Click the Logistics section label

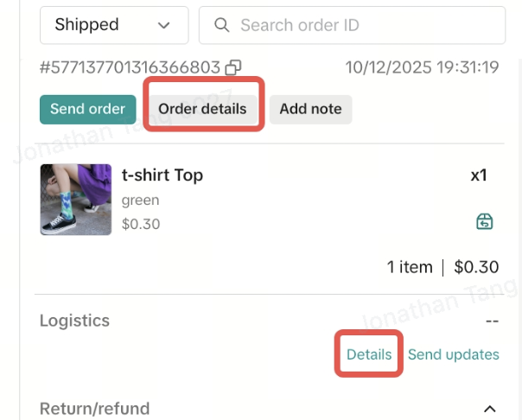point(75,321)
